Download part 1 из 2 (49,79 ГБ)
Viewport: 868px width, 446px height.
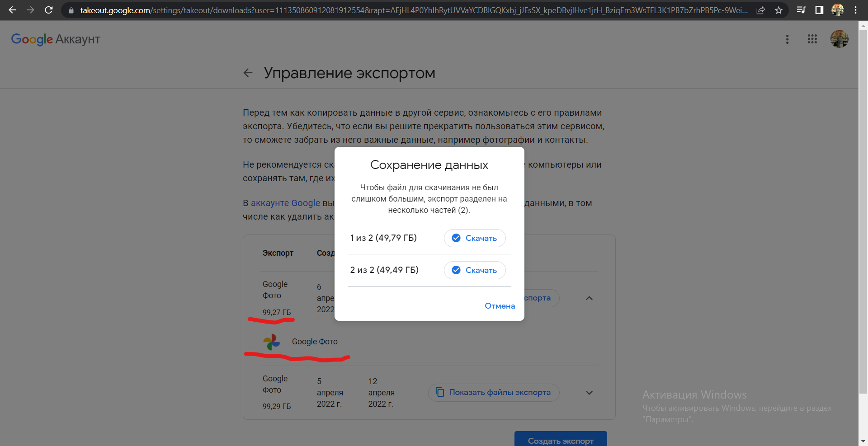click(475, 238)
